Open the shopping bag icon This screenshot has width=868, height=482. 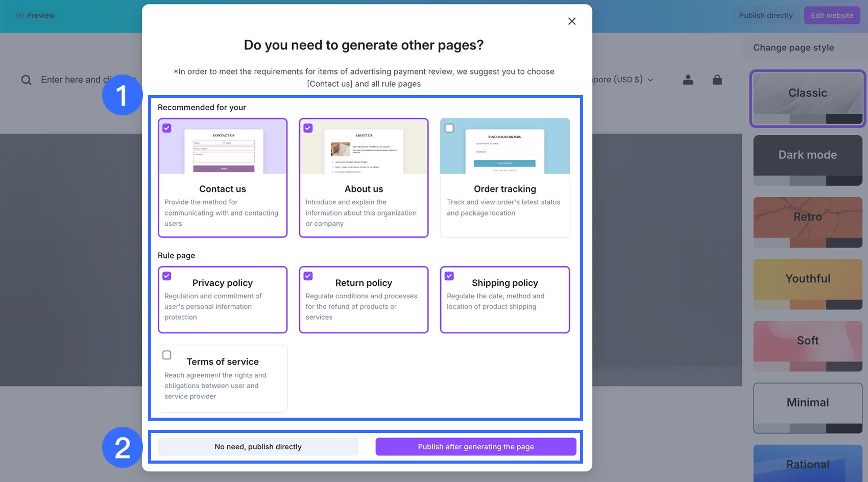coord(717,80)
